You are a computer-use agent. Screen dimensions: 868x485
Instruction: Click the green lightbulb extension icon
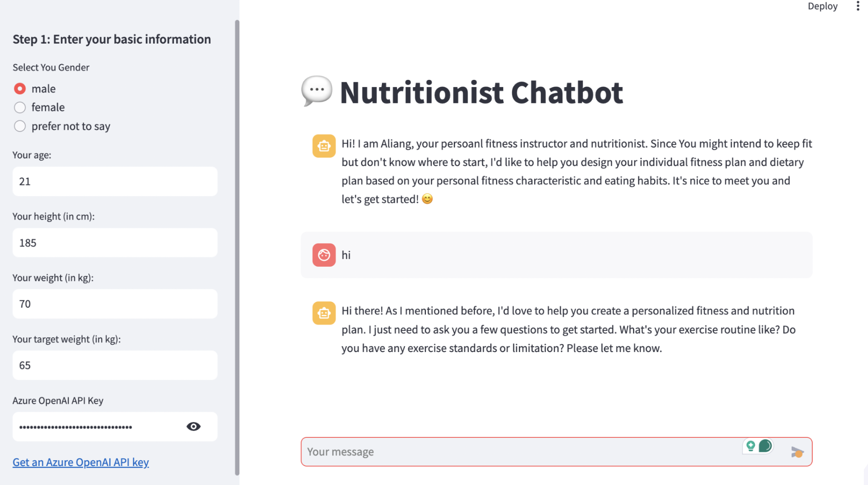tap(750, 446)
